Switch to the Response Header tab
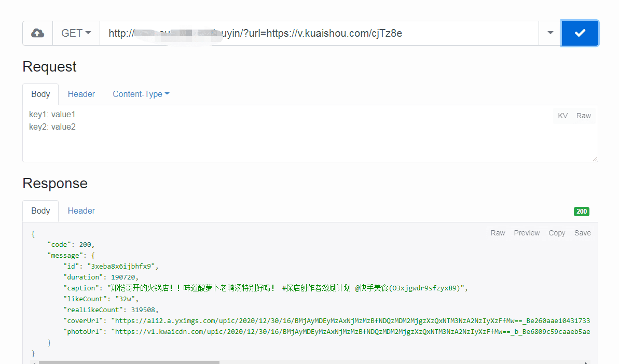The image size is (619, 364). point(81,211)
